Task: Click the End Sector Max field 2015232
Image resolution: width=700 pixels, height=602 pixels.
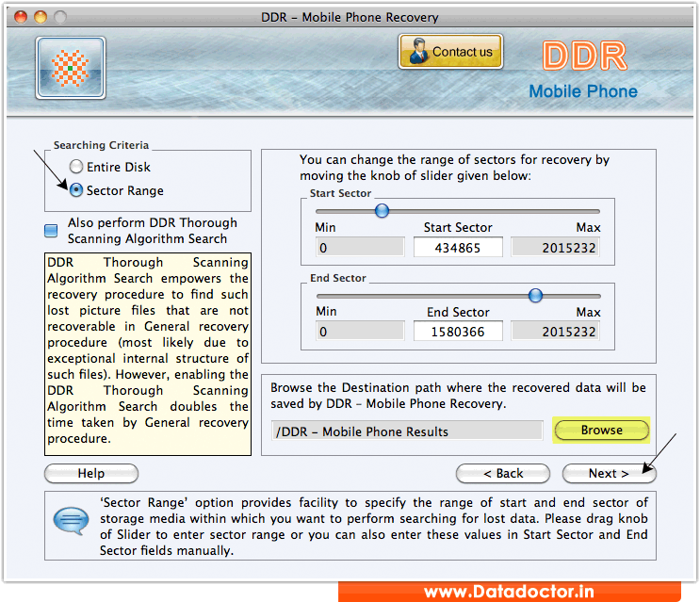Action: tap(555, 332)
